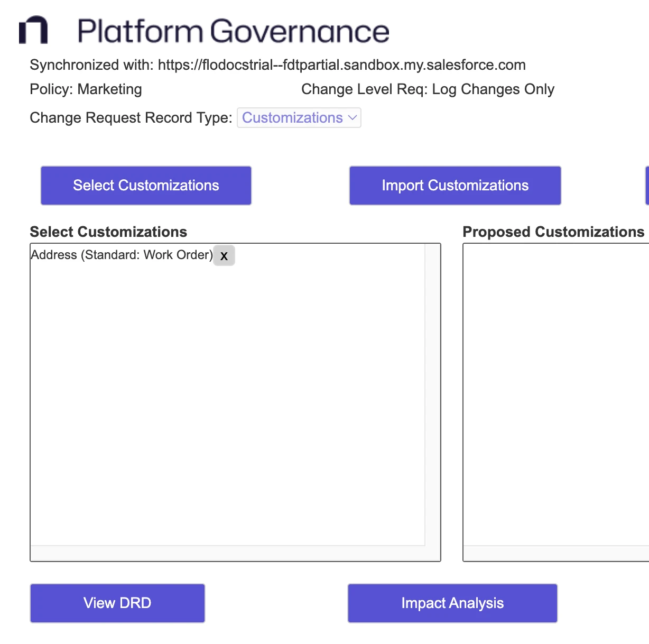Click the Change Level Req: Log Changes Only text

pos(428,89)
